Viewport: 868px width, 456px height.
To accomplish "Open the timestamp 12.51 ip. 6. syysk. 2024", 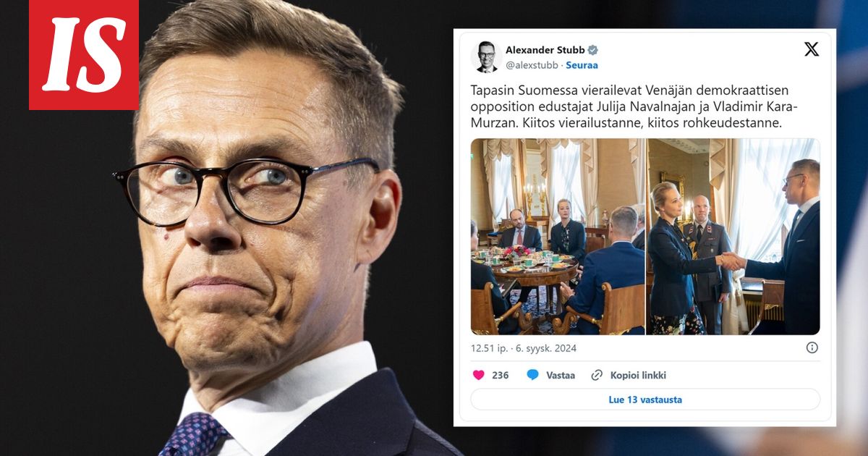I will tap(524, 348).
